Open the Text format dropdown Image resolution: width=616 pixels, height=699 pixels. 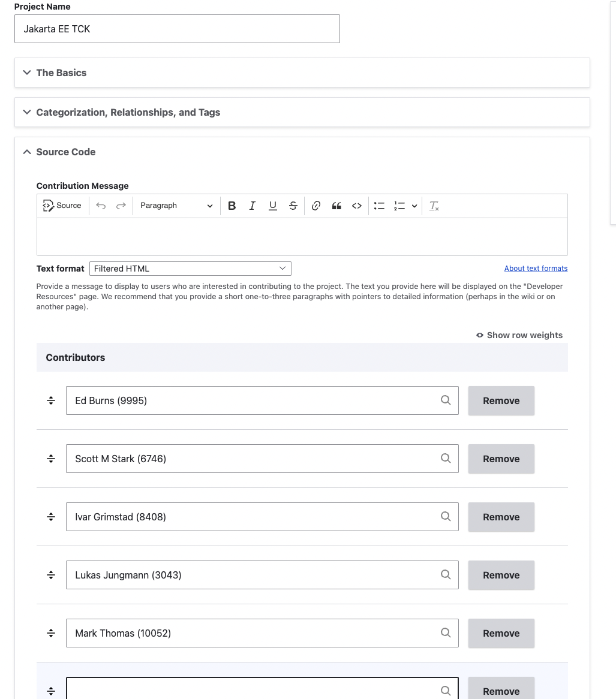coord(190,269)
